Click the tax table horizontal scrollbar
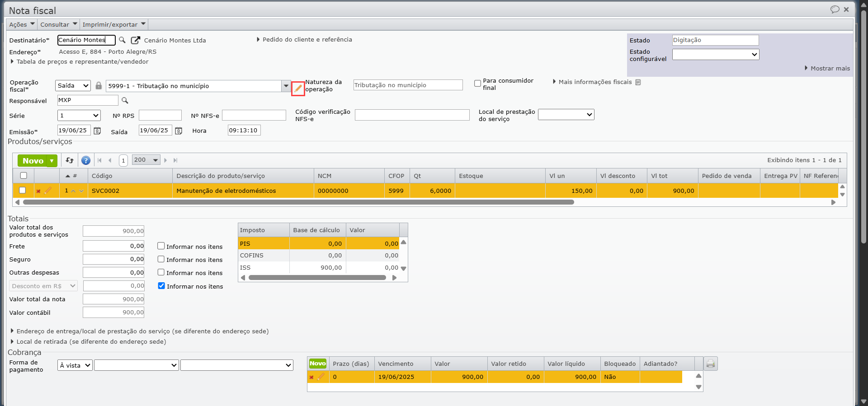Image resolution: width=868 pixels, height=406 pixels. click(x=317, y=278)
